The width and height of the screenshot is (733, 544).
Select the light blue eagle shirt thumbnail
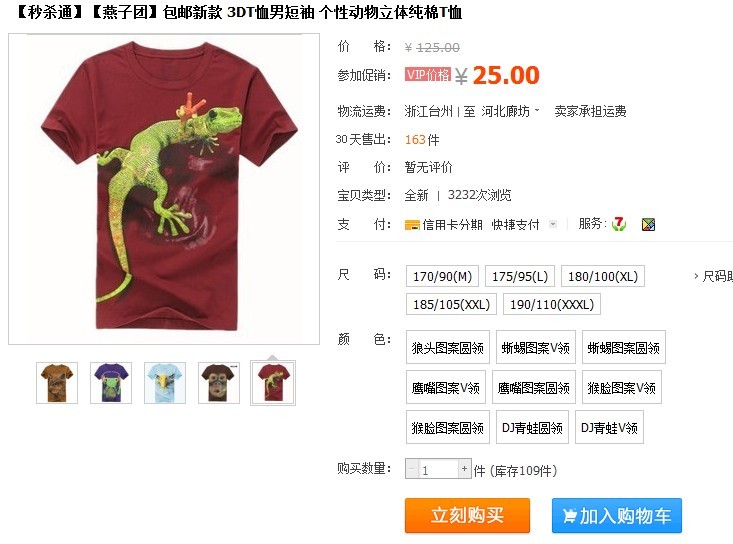(x=165, y=383)
